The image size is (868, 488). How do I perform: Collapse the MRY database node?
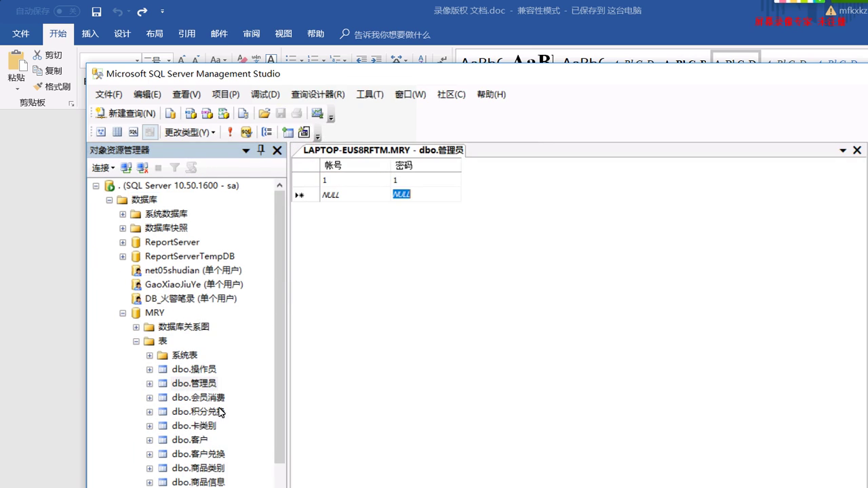[123, 313]
